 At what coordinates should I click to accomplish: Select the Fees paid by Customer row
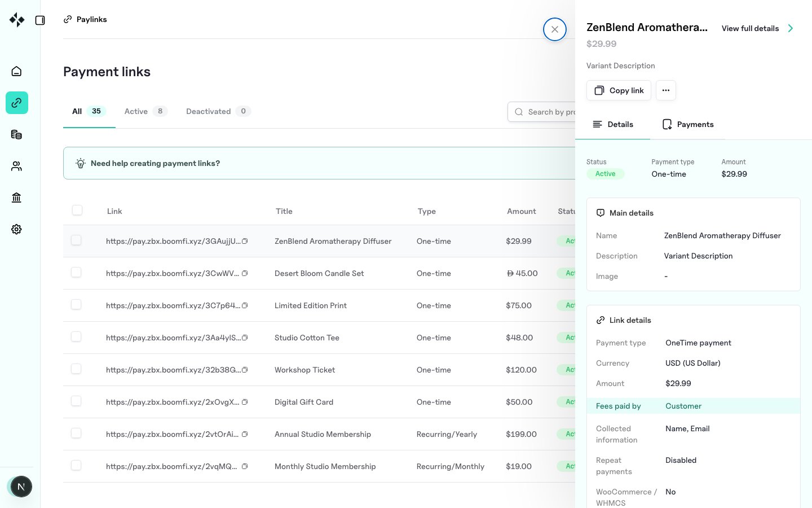click(x=694, y=406)
